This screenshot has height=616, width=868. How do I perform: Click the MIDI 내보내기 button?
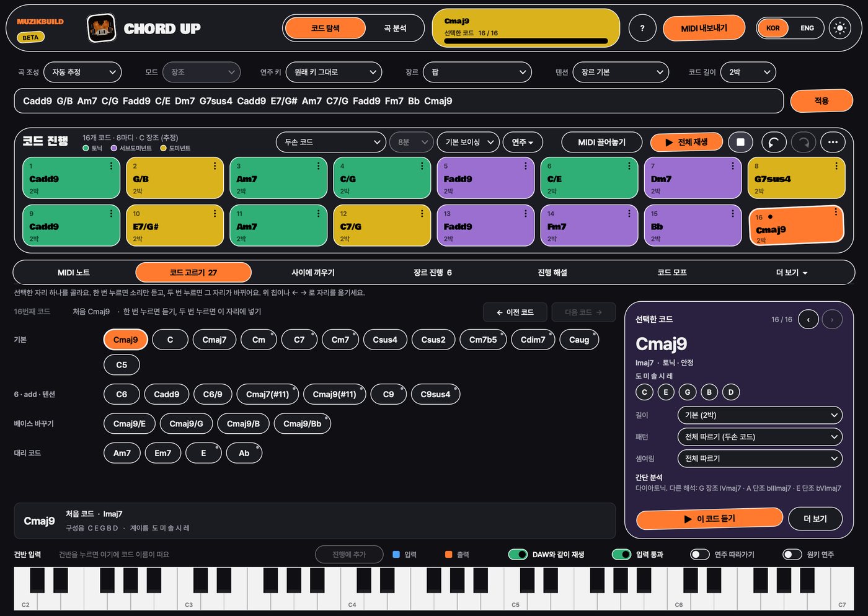click(x=704, y=28)
